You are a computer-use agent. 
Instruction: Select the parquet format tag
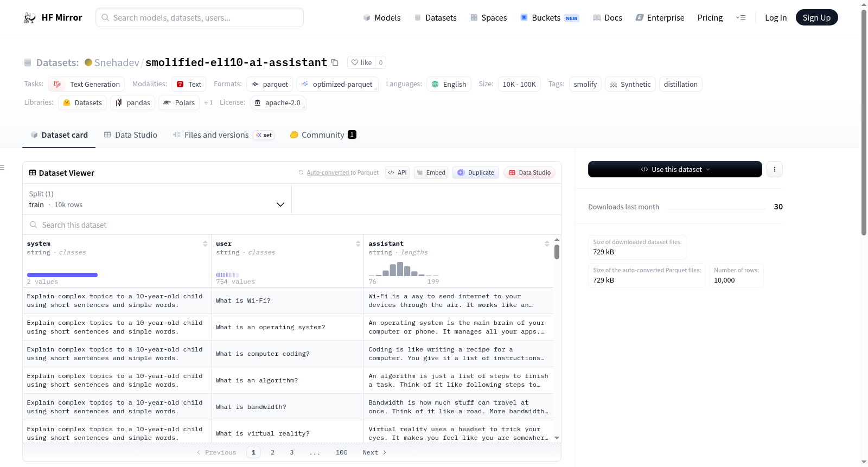click(270, 84)
